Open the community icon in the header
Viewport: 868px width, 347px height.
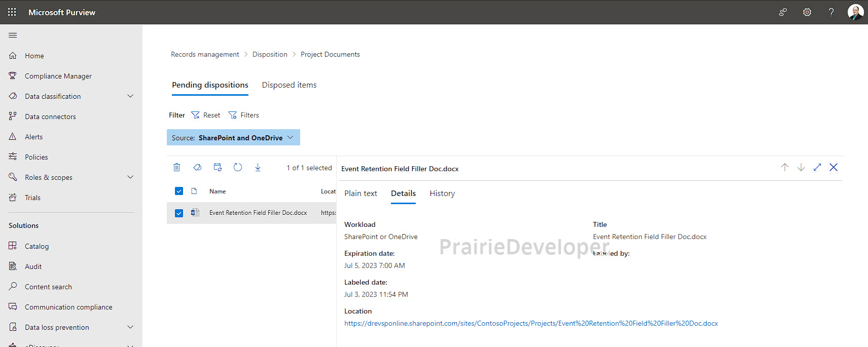pyautogui.click(x=783, y=12)
